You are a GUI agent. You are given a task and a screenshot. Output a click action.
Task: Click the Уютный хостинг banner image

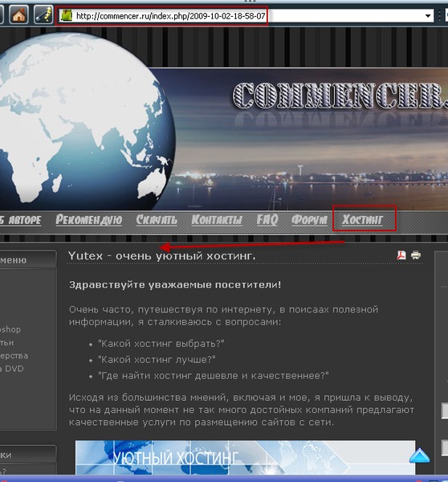245,457
